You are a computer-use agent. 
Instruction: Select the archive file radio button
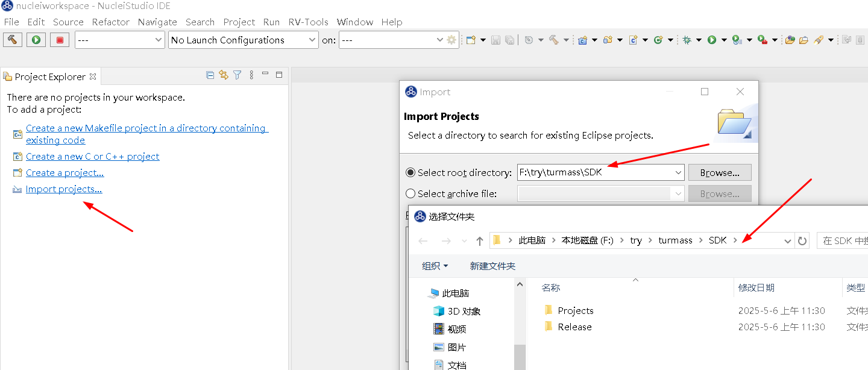411,193
